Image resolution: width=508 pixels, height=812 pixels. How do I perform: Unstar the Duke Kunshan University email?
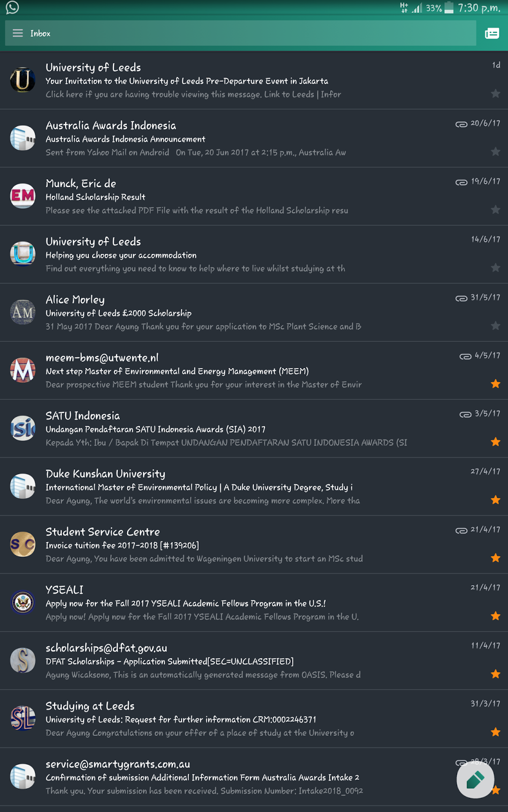tap(496, 500)
